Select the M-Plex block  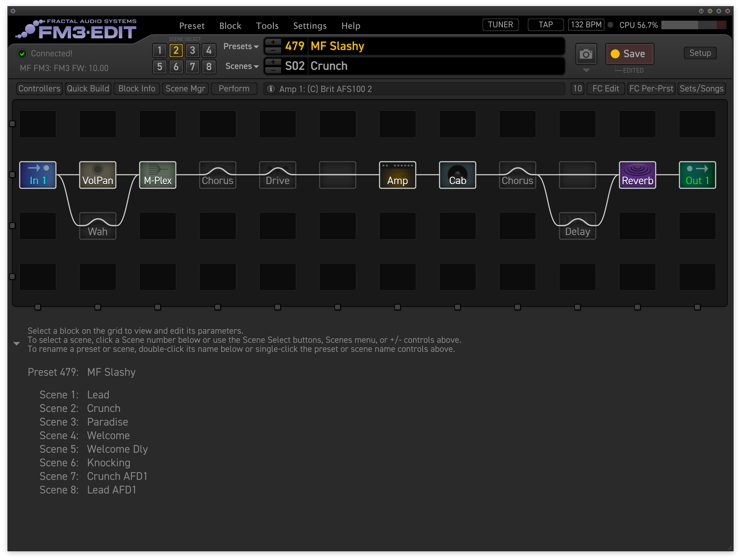(157, 175)
